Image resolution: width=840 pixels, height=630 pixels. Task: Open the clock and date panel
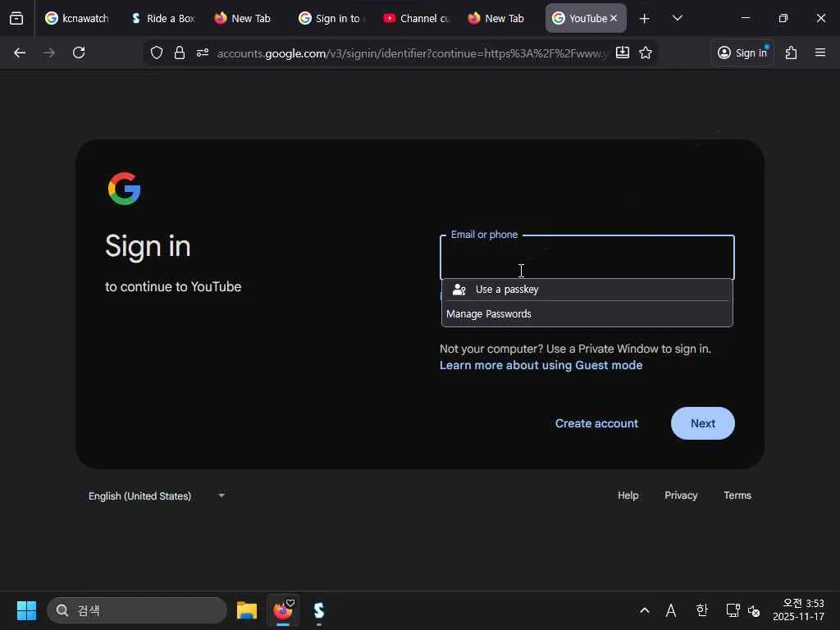coord(798,610)
